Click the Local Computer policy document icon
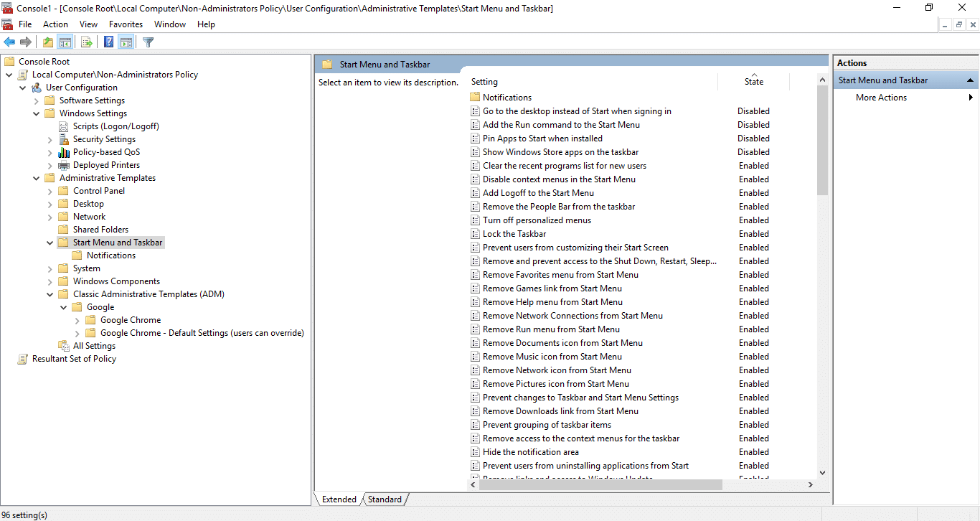Image resolution: width=980 pixels, height=521 pixels. (23, 75)
